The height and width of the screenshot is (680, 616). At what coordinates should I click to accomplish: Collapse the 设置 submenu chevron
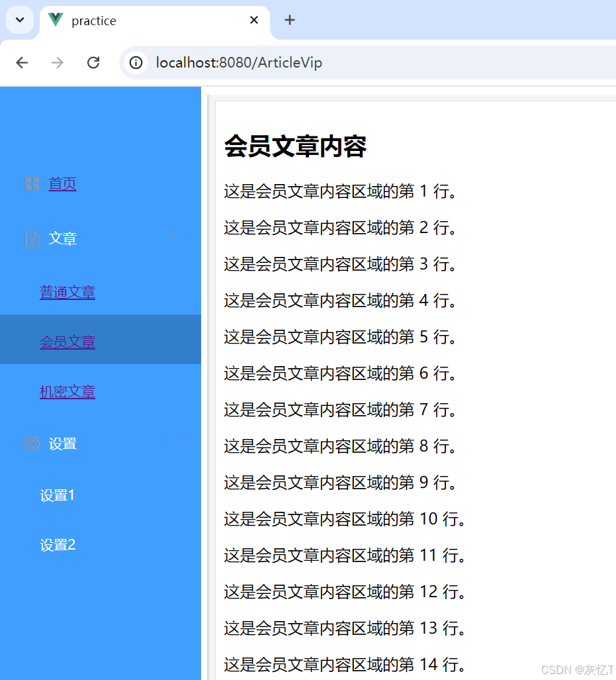tap(175, 442)
